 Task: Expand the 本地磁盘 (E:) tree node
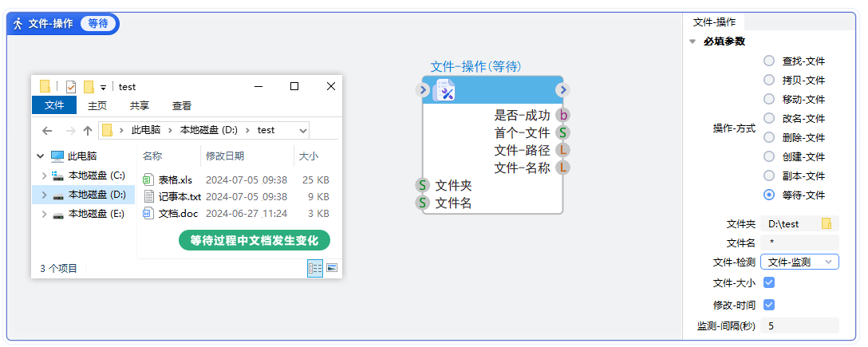(45, 214)
